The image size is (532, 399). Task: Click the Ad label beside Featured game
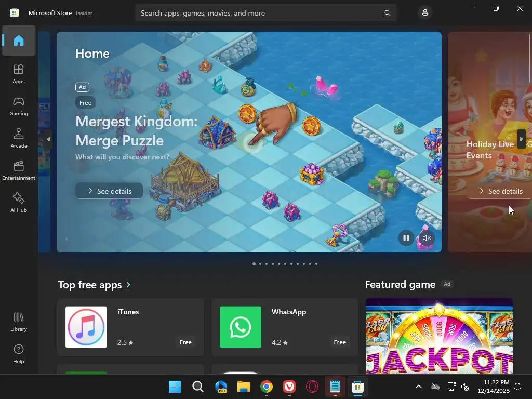point(447,284)
